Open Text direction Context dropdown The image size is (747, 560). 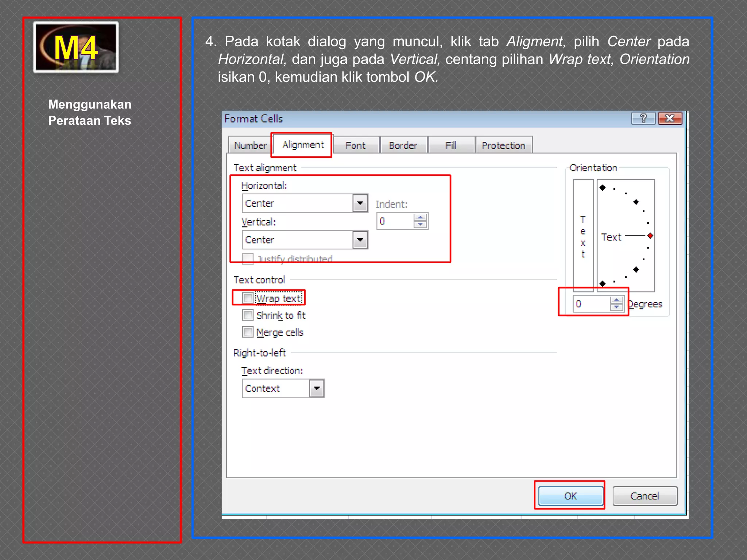pyautogui.click(x=317, y=388)
